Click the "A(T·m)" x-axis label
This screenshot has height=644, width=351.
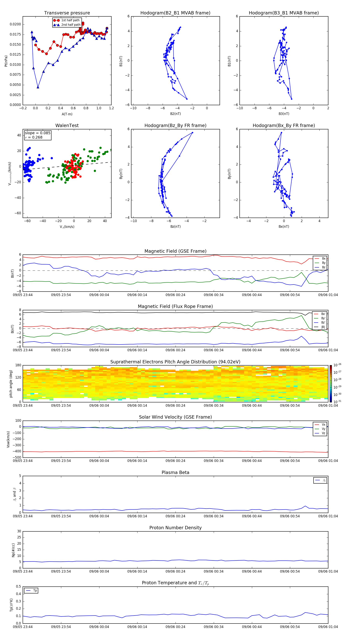click(67, 114)
